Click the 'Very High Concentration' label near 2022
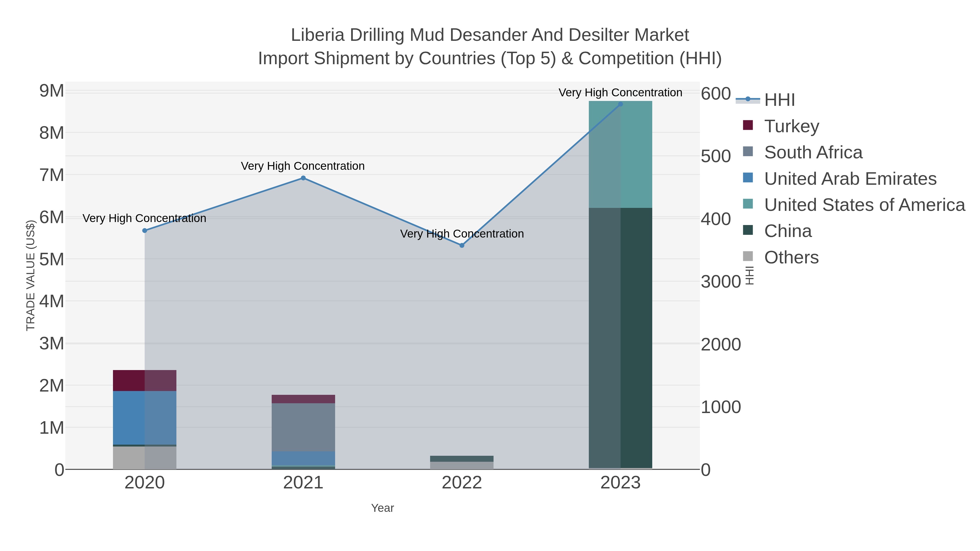This screenshot has height=551, width=980. point(462,233)
